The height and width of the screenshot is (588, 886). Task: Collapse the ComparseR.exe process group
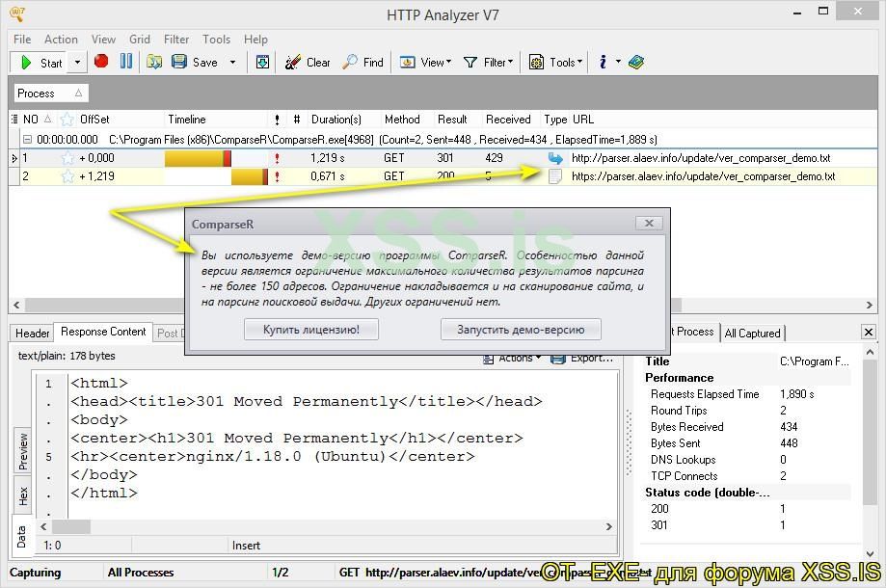27,139
